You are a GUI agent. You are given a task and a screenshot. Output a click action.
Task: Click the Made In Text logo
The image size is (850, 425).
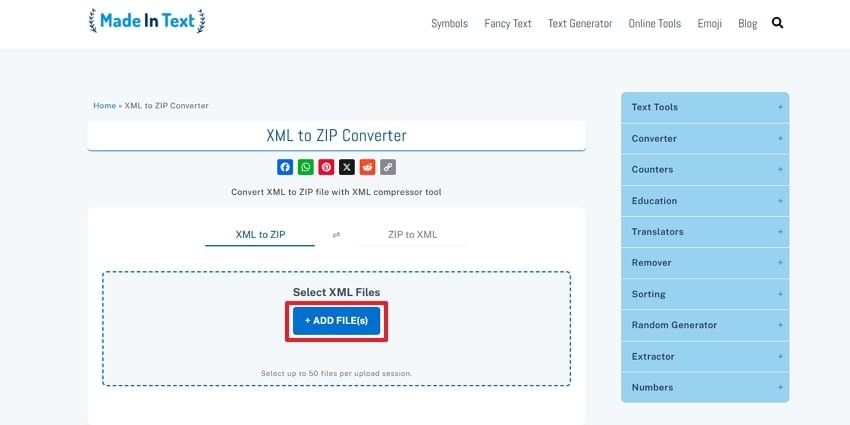point(147,21)
